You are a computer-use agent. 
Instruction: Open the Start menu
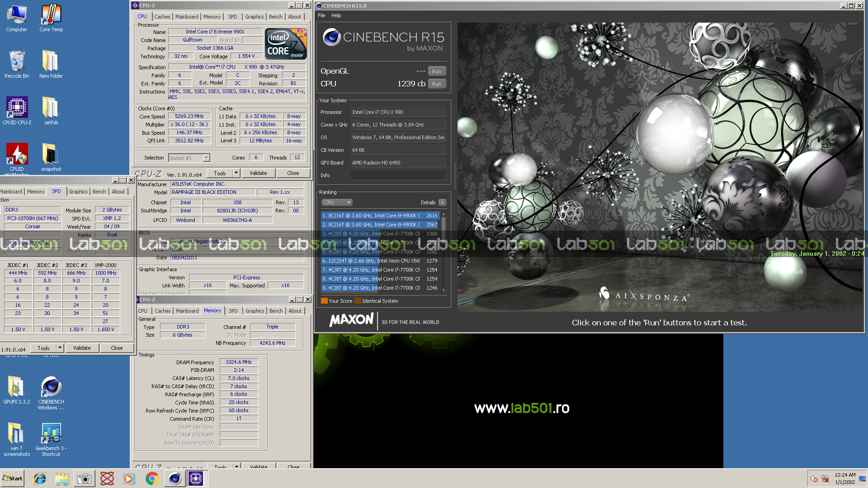point(13,479)
